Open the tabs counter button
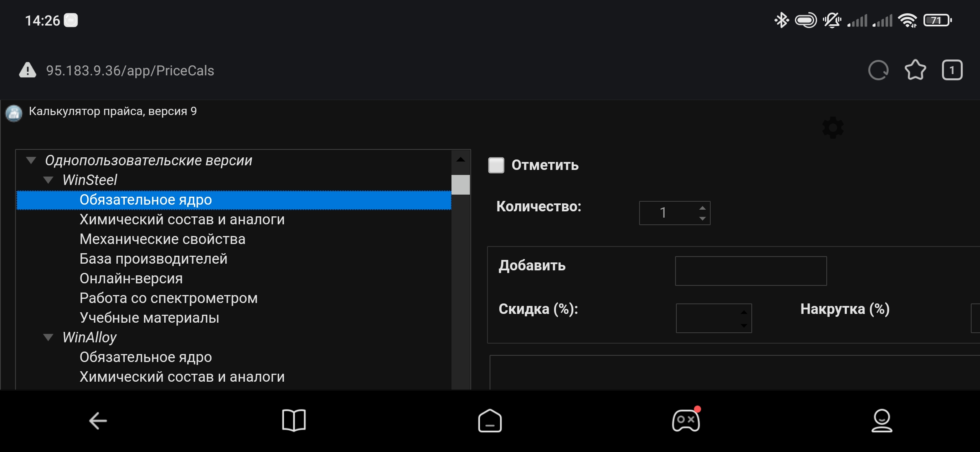This screenshot has height=452, width=980. 952,70
